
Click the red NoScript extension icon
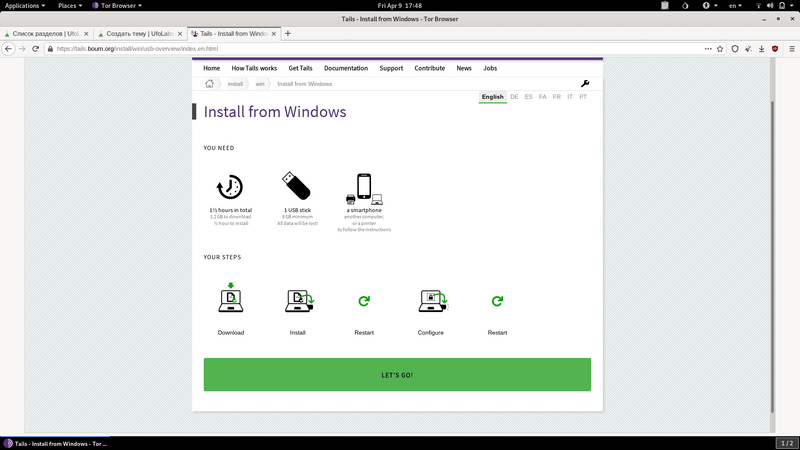pos(774,48)
